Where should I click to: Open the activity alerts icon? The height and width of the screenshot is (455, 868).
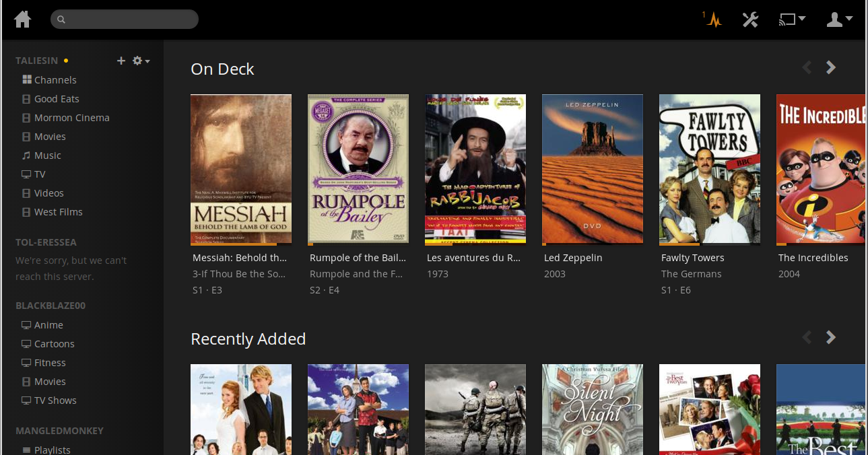click(712, 19)
